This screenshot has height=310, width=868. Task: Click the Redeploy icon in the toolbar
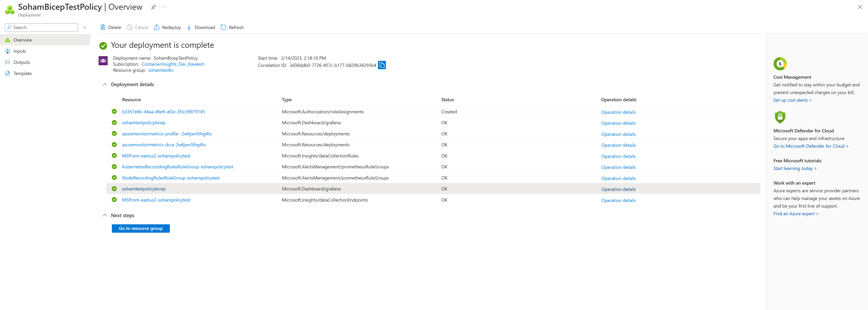click(x=157, y=27)
